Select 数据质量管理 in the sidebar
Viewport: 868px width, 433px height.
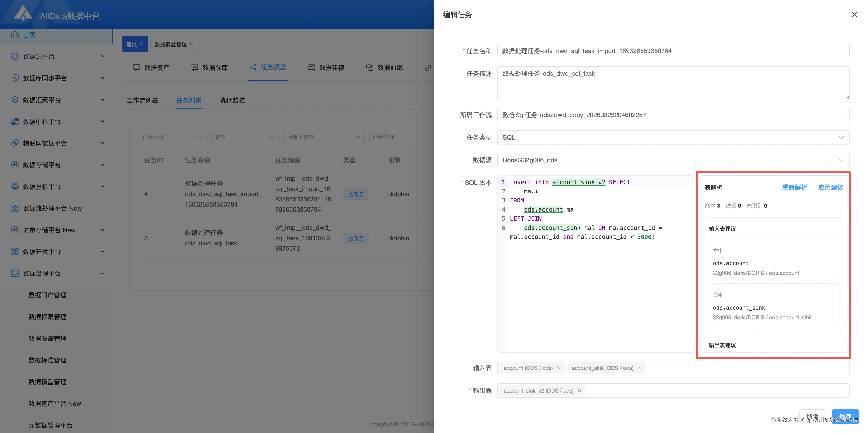47,338
